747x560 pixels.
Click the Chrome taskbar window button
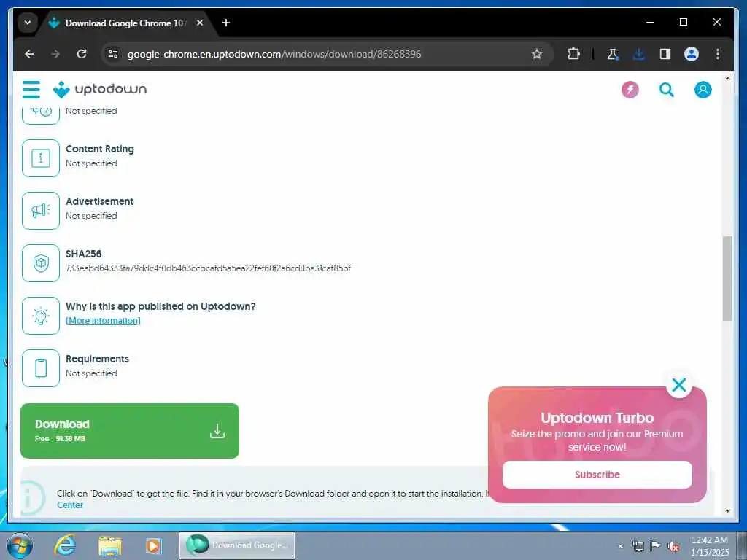tap(237, 545)
